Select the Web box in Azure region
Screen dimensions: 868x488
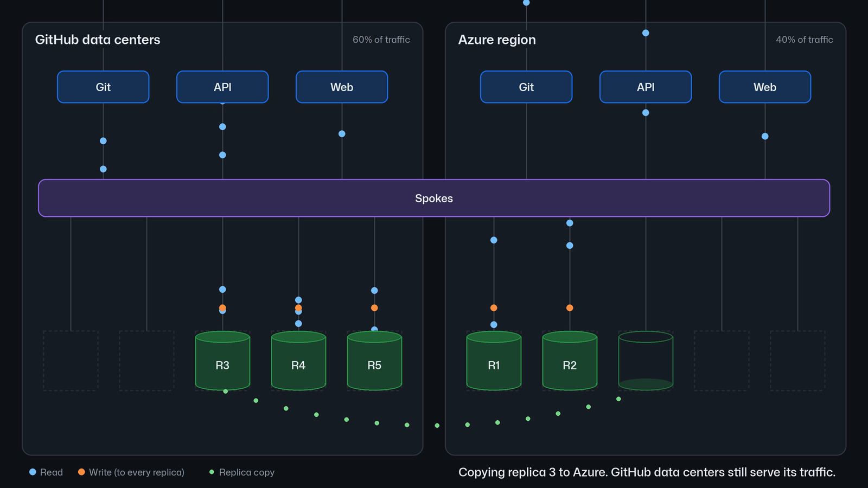click(x=765, y=87)
